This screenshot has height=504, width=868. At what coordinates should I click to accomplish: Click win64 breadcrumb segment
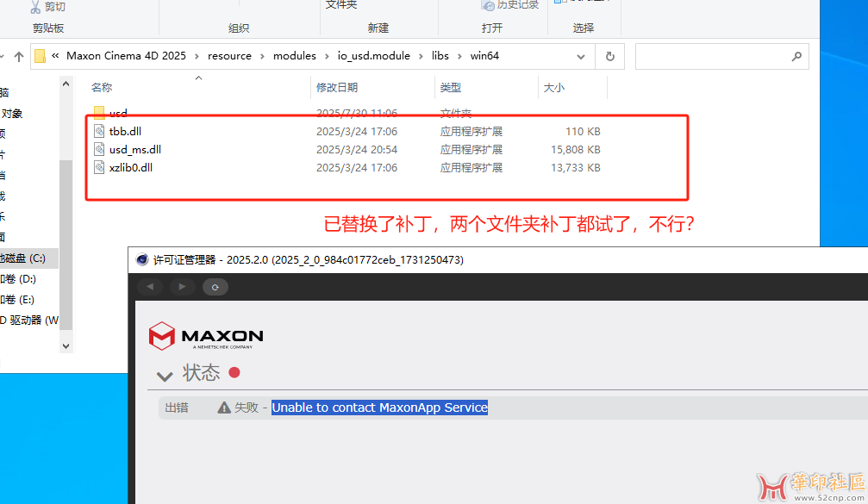point(484,56)
